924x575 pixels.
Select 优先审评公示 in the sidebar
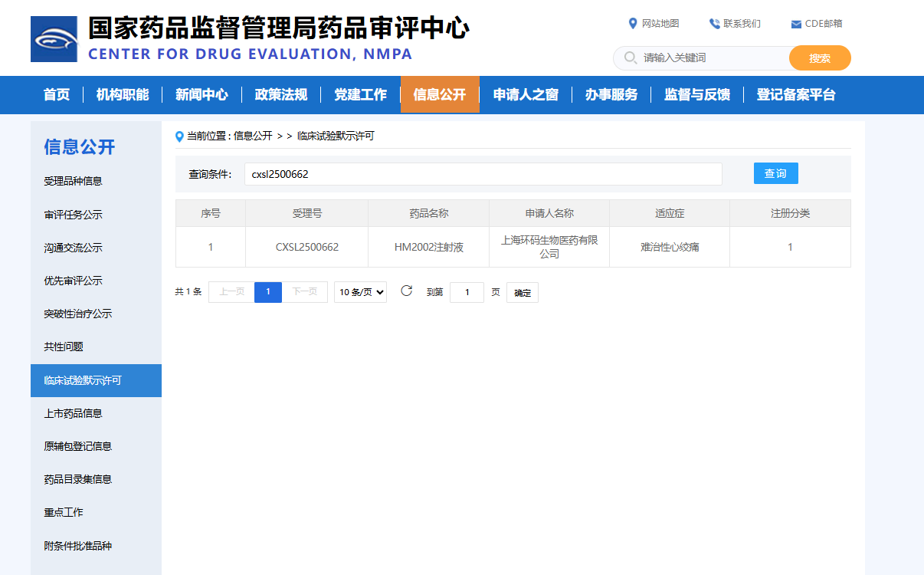[74, 281]
